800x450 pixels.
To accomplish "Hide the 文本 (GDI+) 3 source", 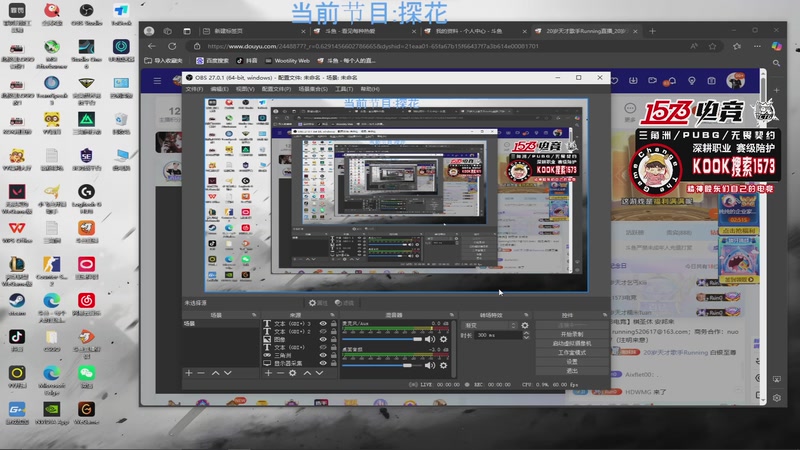I will point(323,323).
